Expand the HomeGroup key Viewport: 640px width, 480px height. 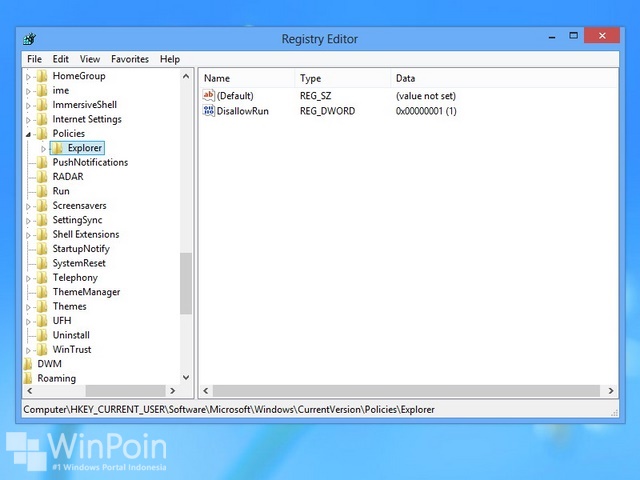28,77
